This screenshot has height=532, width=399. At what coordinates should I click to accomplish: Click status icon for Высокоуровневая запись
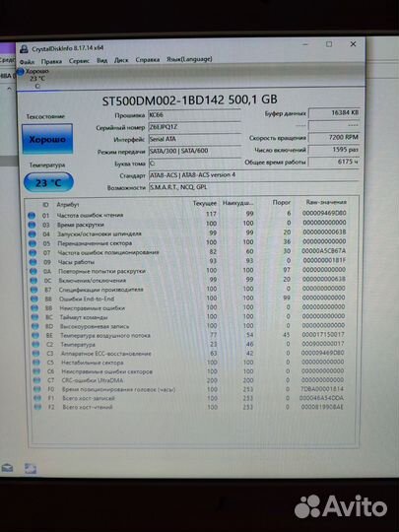coord(35,326)
